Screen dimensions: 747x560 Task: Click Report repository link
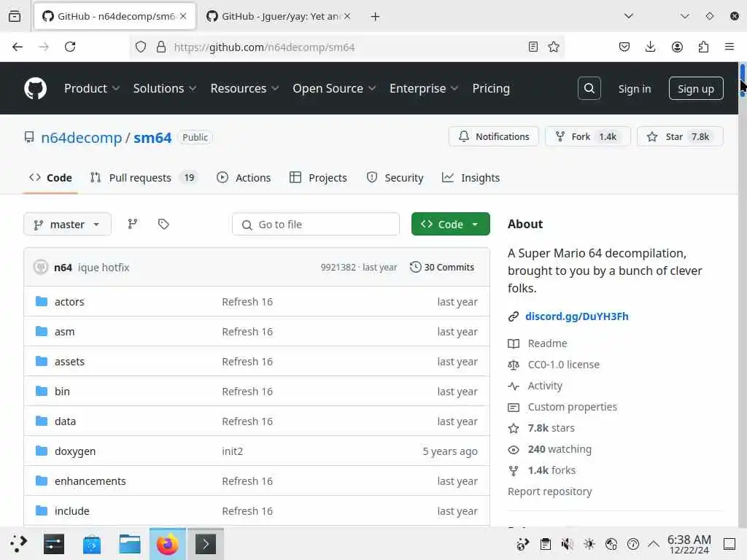point(549,491)
